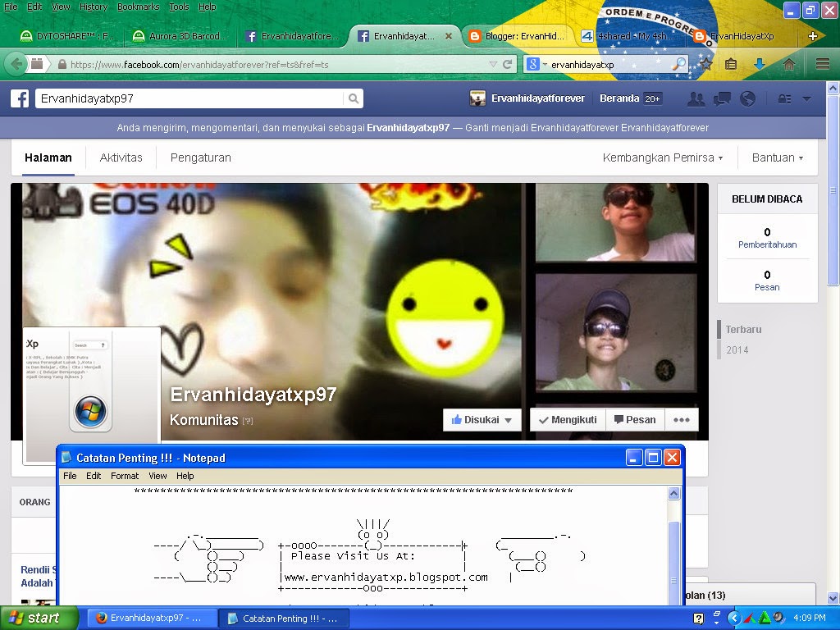Open the Firefox Tools menu
Viewport: 840px width, 630px height.
[179, 7]
